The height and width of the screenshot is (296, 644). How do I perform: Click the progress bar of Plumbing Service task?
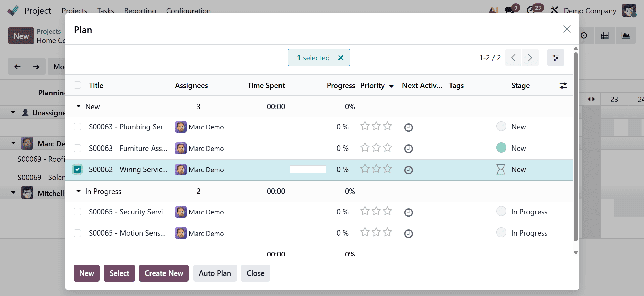(x=308, y=127)
